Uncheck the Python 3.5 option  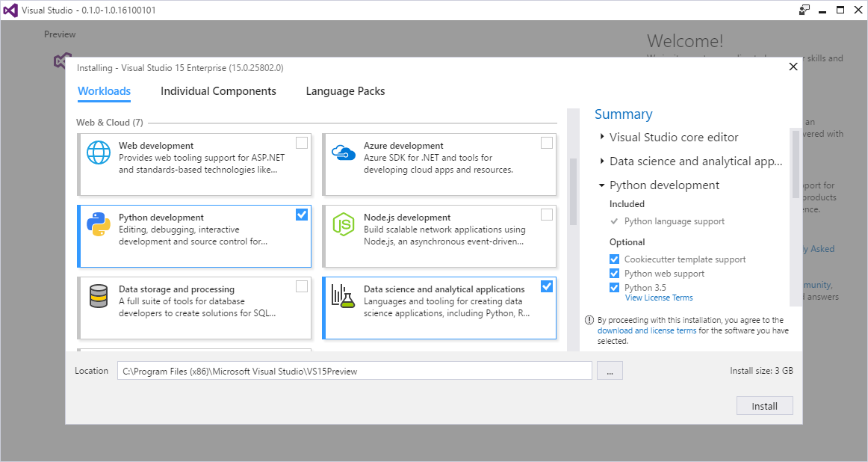pyautogui.click(x=615, y=288)
